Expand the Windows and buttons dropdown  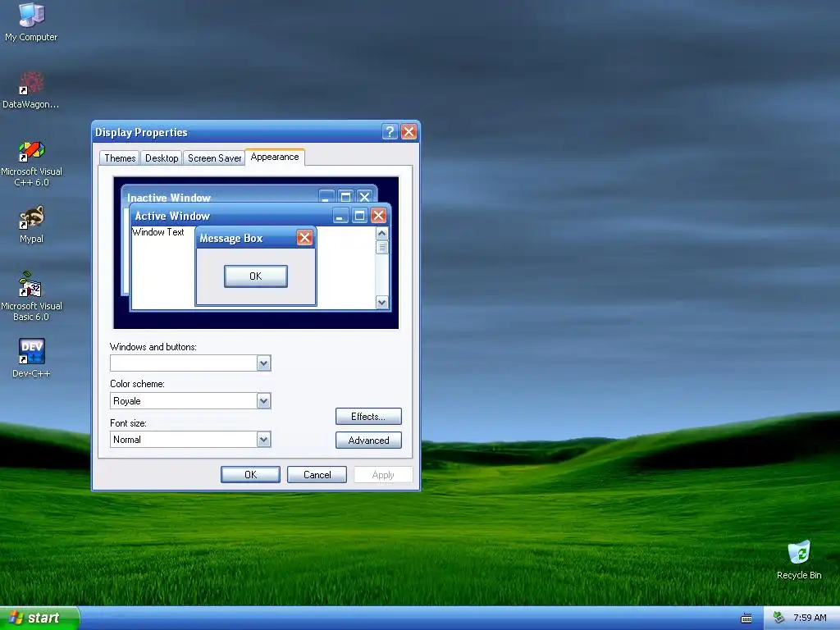(263, 363)
